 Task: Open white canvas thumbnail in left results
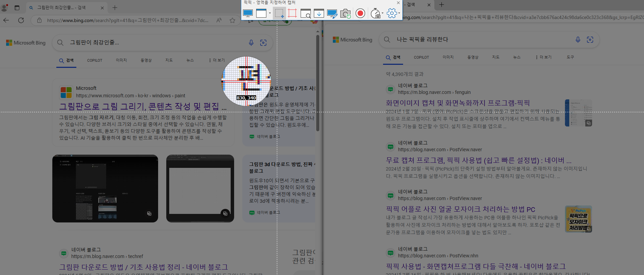(x=200, y=189)
